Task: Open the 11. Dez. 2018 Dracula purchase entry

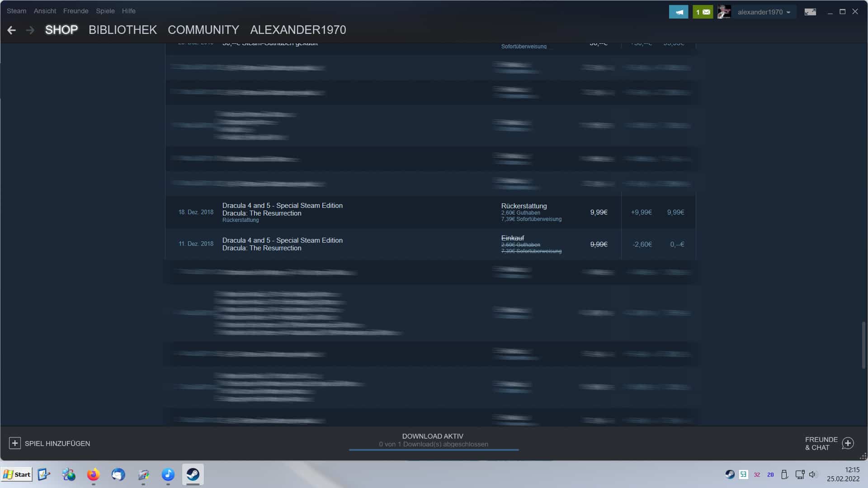Action: click(430, 244)
